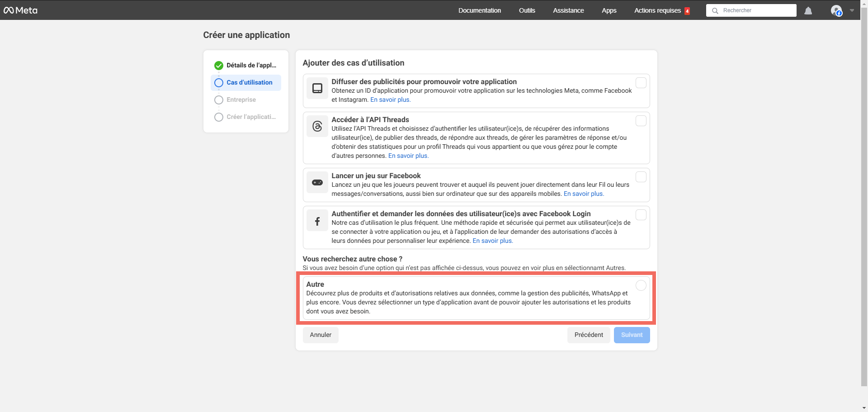
Task: Open En savoir plus for Facebook Login
Action: 493,241
